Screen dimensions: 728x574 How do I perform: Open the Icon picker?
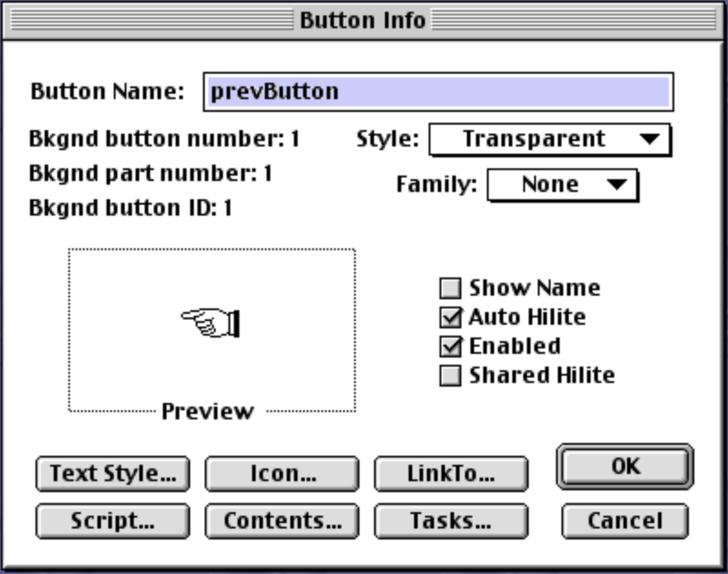280,472
